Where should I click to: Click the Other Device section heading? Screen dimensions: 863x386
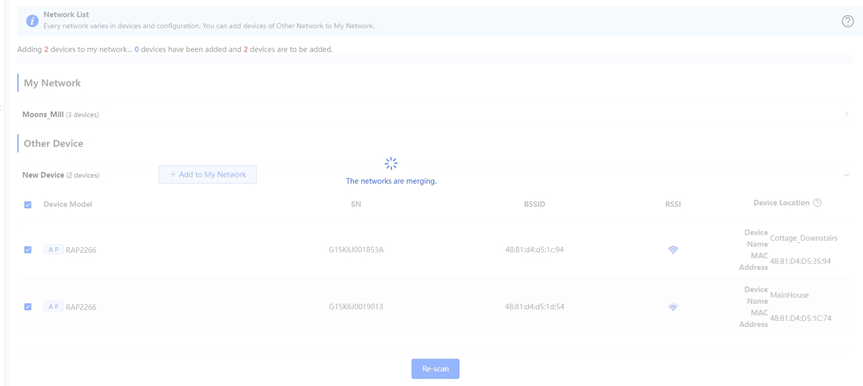(x=53, y=144)
